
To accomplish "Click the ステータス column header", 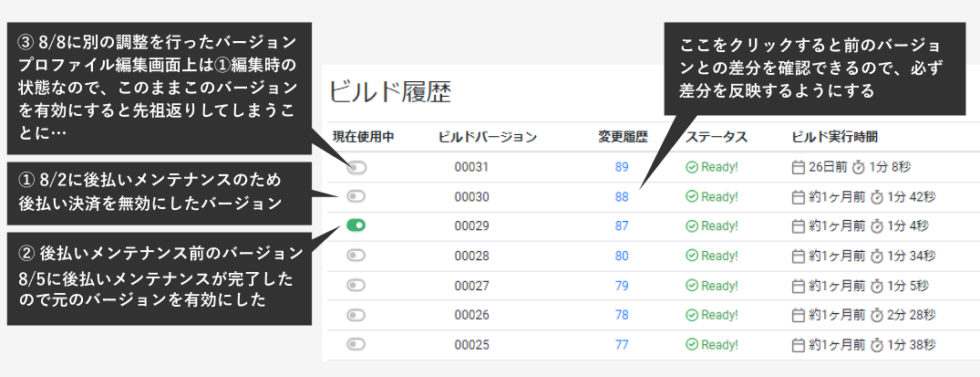I will click(x=717, y=137).
